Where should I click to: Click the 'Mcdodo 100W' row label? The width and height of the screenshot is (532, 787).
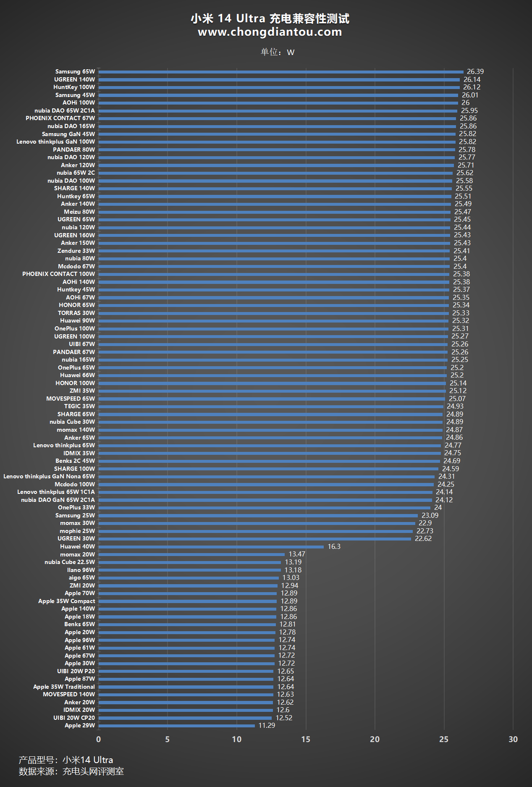pyautogui.click(x=75, y=484)
